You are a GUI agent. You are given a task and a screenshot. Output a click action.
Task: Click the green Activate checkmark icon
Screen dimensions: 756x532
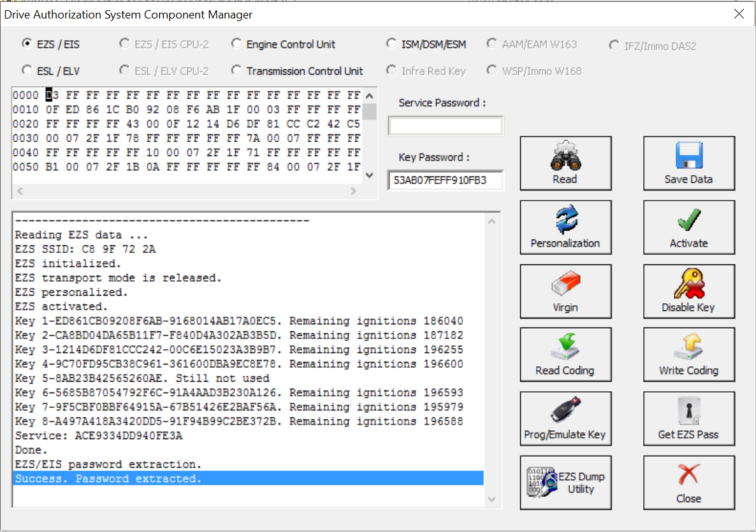click(688, 220)
